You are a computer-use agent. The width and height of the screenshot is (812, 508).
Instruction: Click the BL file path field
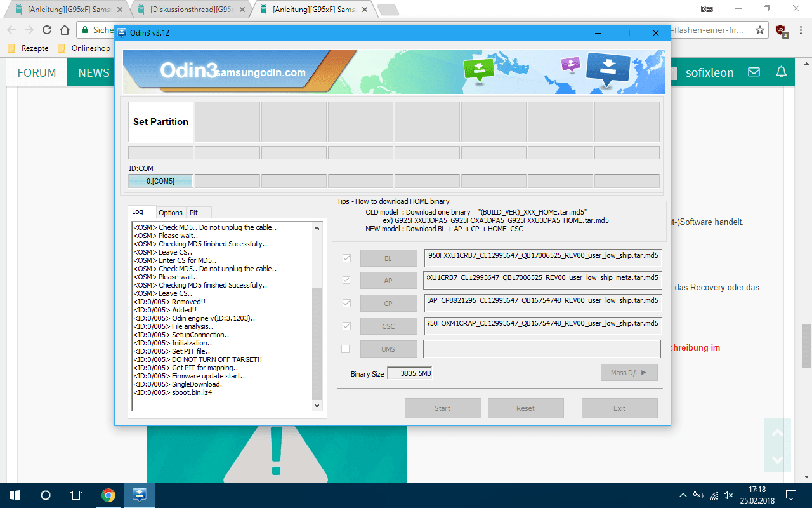[x=543, y=257]
